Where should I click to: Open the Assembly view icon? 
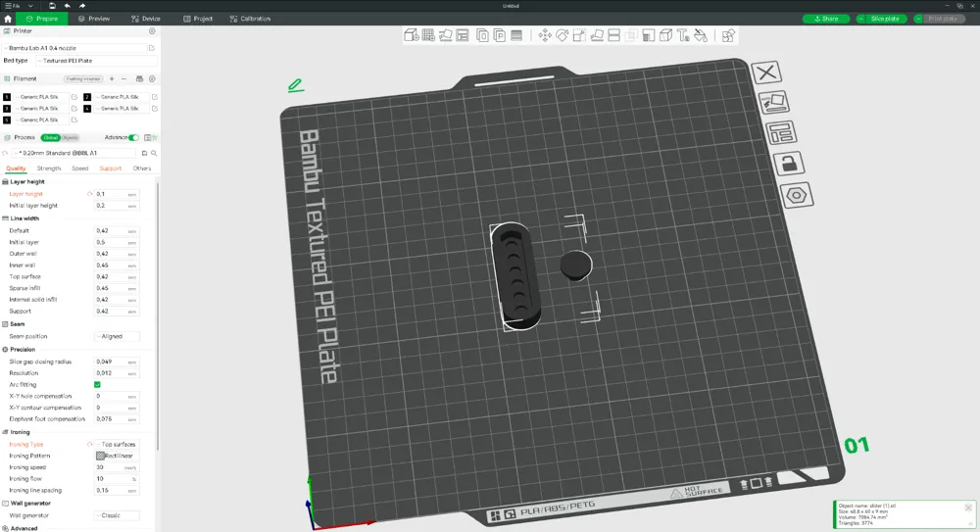[728, 35]
